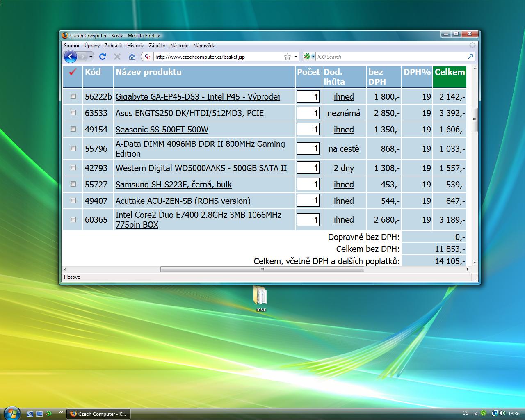This screenshot has height=420, width=525.
Task: Open the Nástroje menu
Action: (179, 46)
